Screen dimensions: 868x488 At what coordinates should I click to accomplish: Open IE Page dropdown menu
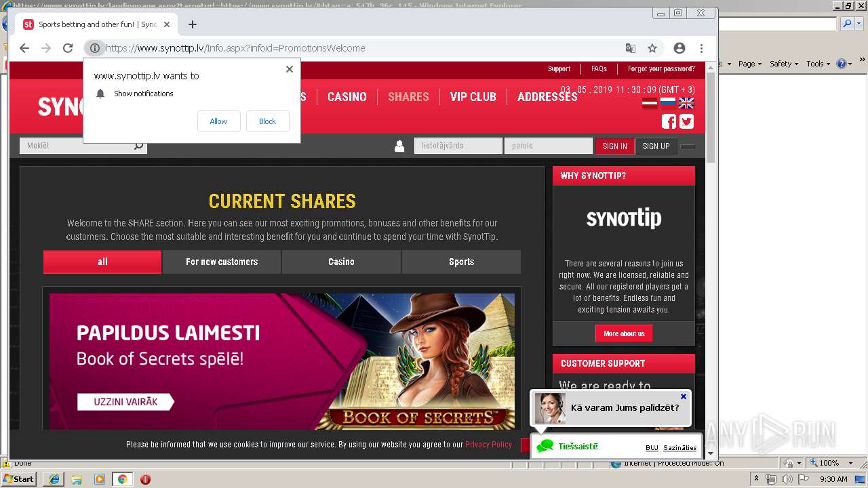(749, 64)
